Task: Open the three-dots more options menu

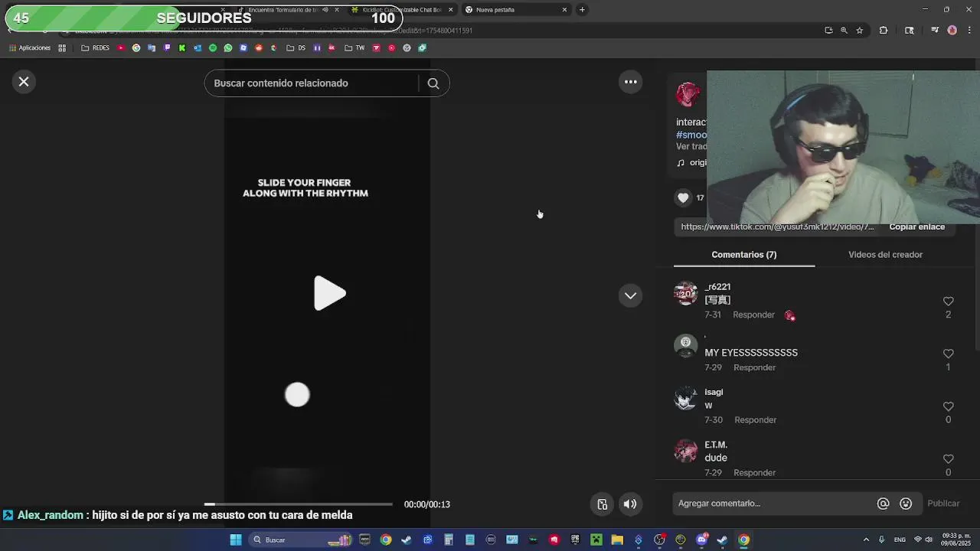Action: (631, 82)
